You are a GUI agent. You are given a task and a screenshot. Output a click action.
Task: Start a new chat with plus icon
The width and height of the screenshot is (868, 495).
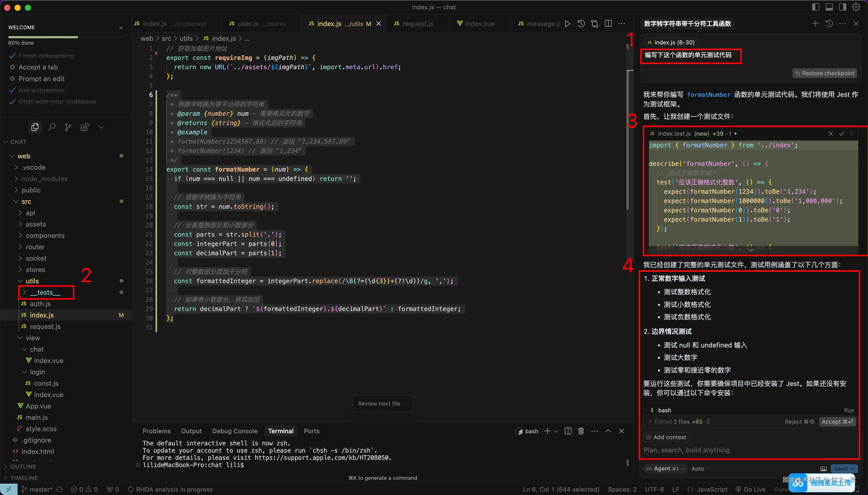(x=815, y=24)
